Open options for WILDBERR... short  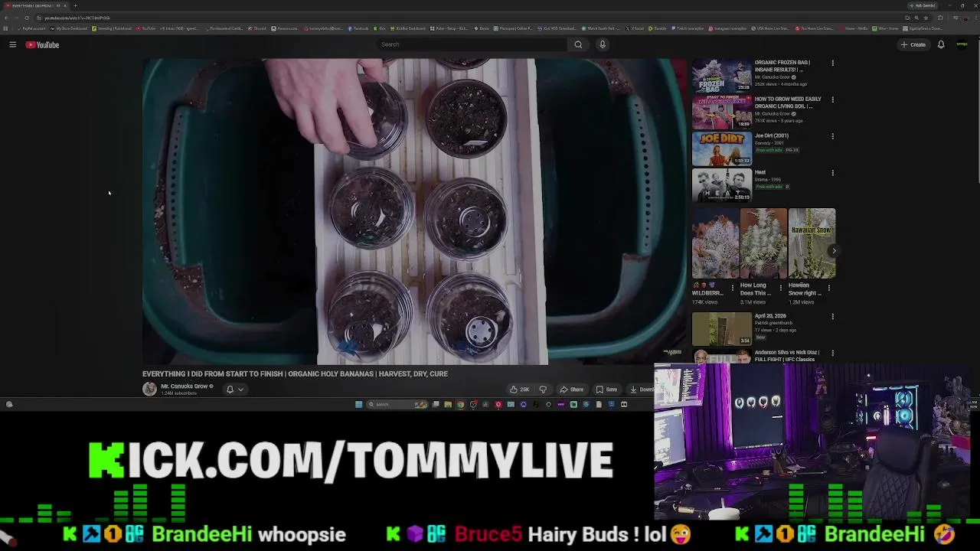(733, 289)
